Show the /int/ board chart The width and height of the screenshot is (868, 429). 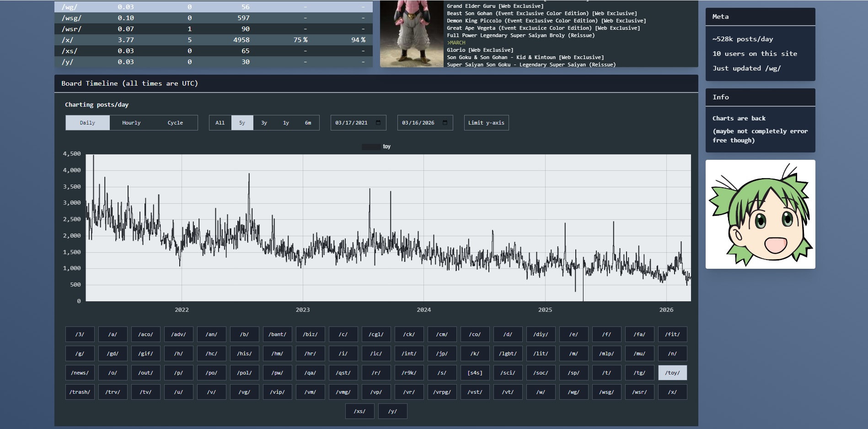[409, 353]
